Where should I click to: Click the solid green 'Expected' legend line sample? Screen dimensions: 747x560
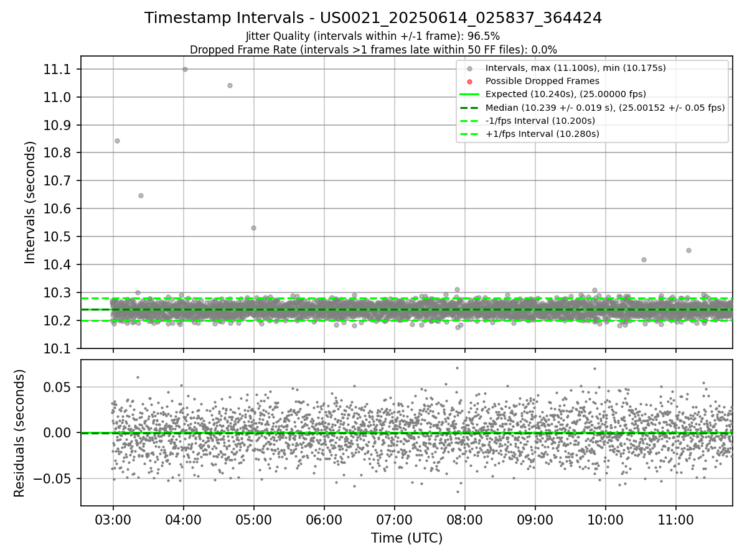coord(469,94)
